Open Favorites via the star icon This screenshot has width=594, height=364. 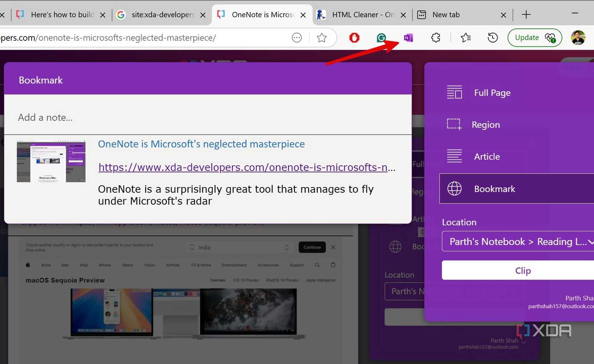click(465, 37)
